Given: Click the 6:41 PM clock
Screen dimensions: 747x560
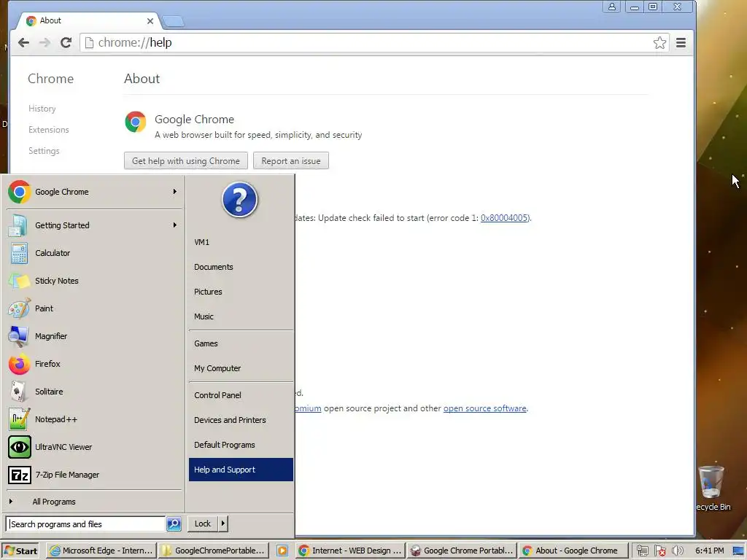Looking at the screenshot, I should coord(709,551).
